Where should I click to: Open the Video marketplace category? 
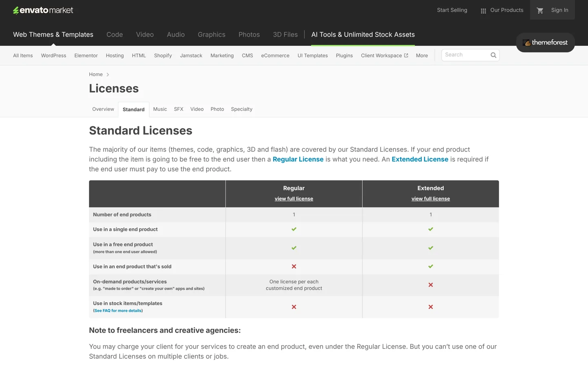click(145, 35)
